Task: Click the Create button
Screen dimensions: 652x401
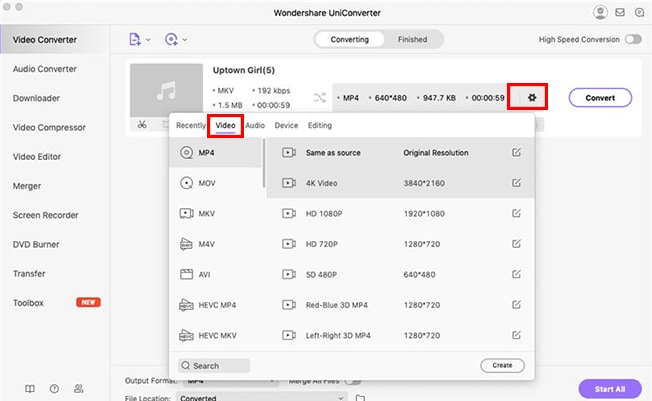Action: pyautogui.click(x=502, y=365)
